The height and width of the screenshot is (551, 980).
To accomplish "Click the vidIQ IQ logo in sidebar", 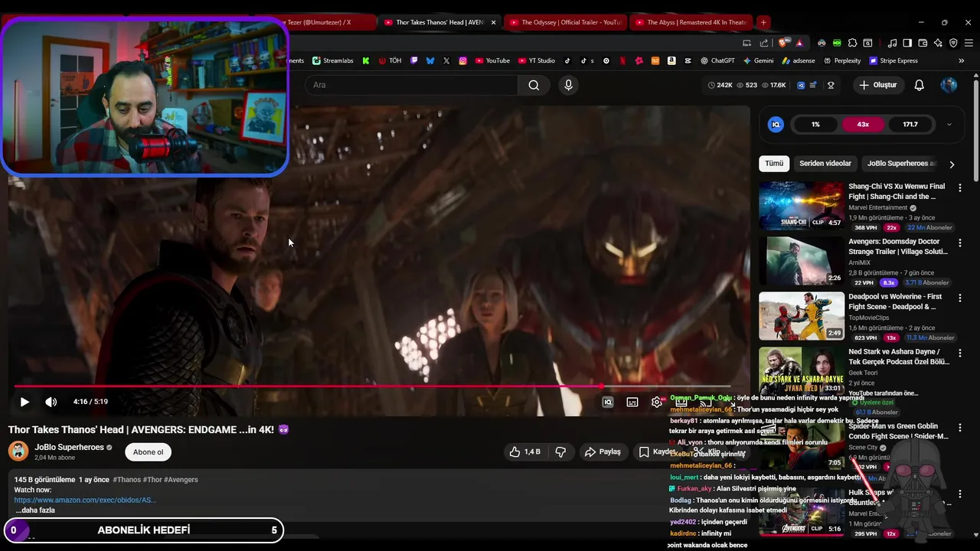I will pyautogui.click(x=776, y=124).
